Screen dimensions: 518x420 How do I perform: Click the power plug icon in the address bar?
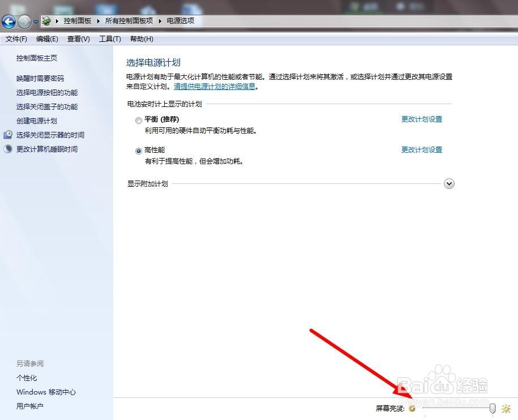pyautogui.click(x=46, y=20)
